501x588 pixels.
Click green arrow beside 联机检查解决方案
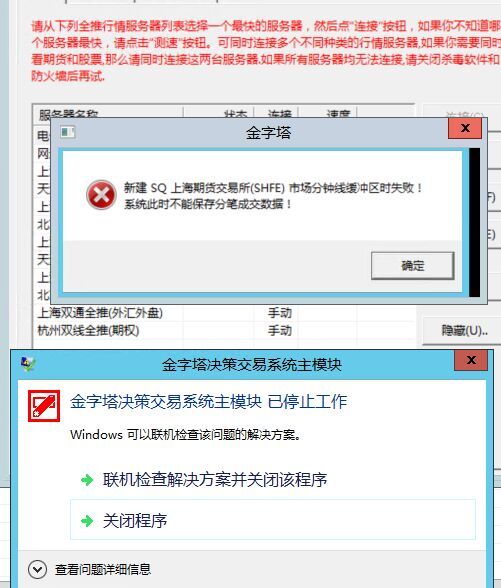[87, 480]
